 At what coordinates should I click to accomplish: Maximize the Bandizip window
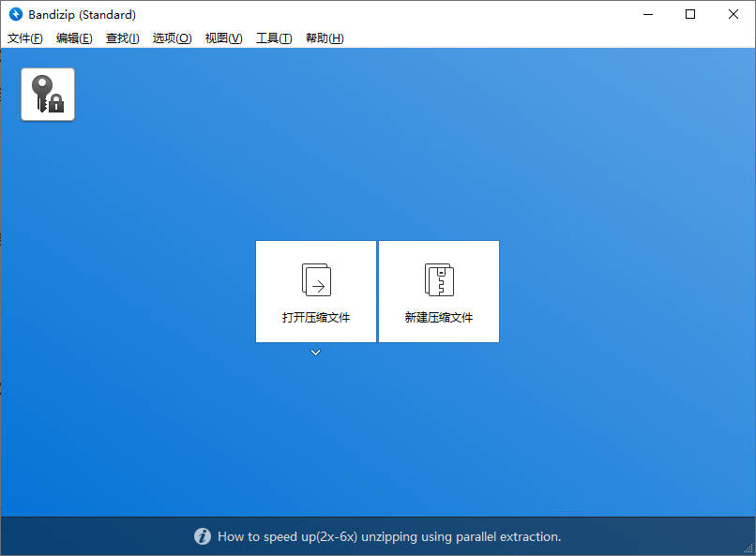pos(690,14)
